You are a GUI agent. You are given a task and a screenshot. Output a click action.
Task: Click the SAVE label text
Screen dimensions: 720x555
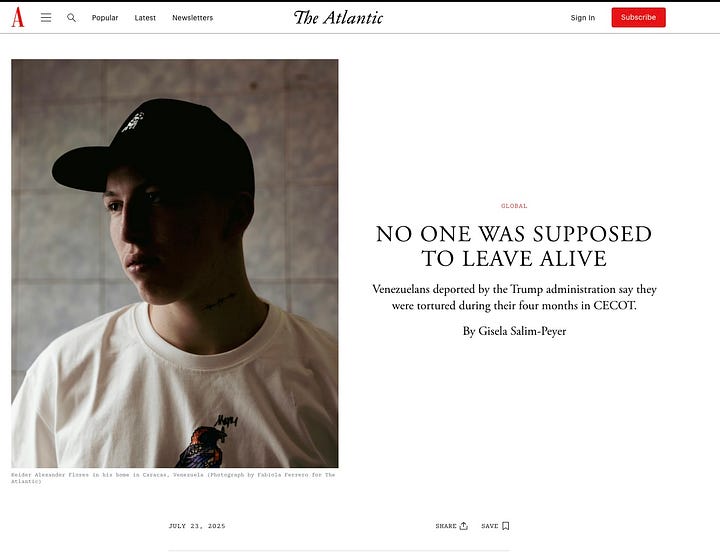[489, 526]
